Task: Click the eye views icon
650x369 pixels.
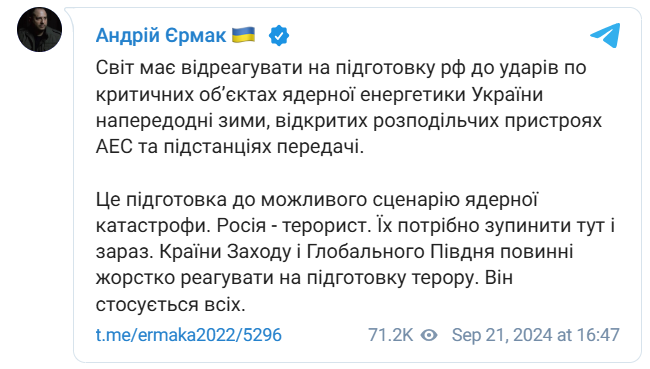Action: click(x=429, y=335)
